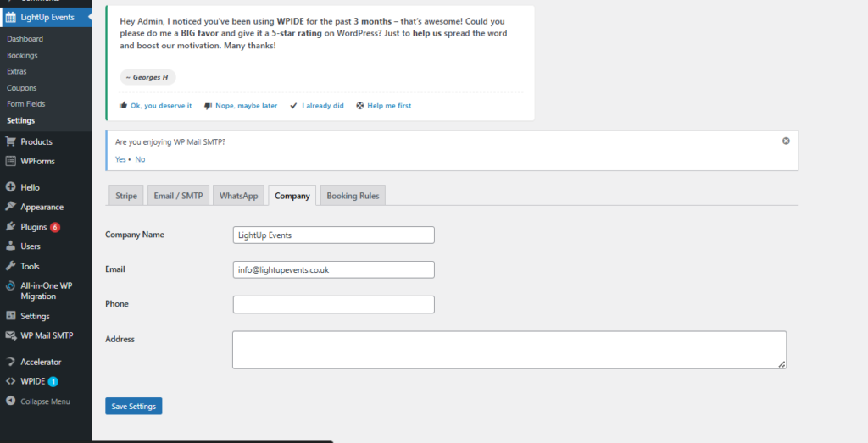Click the Products cart icon
The image size is (868, 443).
[x=10, y=141]
